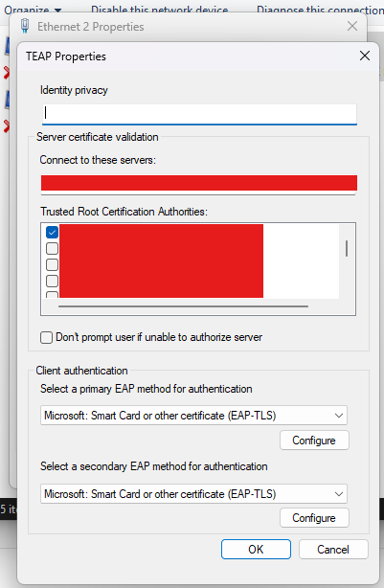
Task: Check the second trusted root certificate box
Action: tap(52, 248)
